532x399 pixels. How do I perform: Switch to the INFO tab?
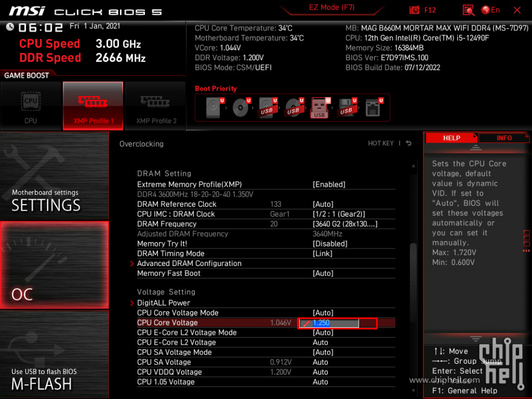pos(504,138)
